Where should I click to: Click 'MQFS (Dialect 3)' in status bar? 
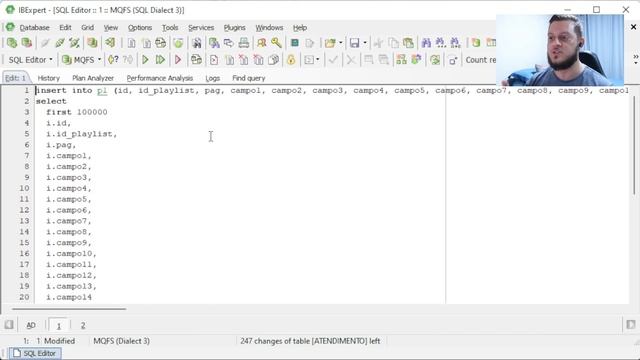point(121,341)
